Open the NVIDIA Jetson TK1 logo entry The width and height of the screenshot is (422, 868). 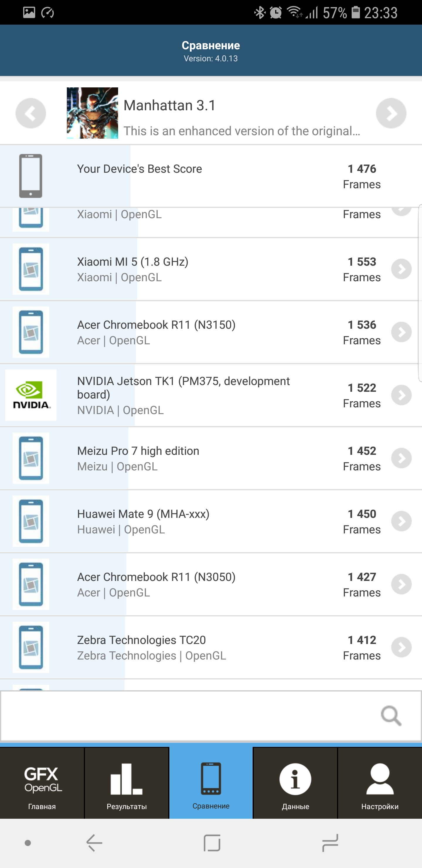31,395
